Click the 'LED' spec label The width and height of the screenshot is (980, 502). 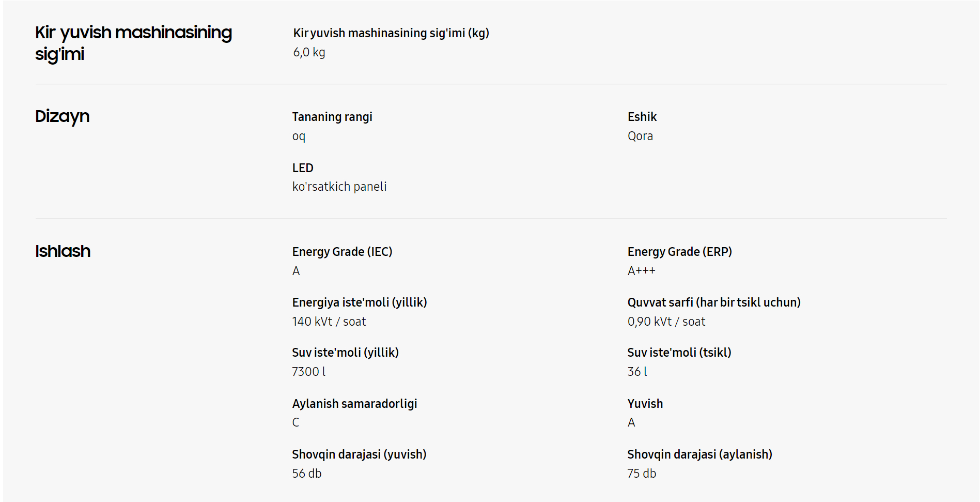[302, 168]
